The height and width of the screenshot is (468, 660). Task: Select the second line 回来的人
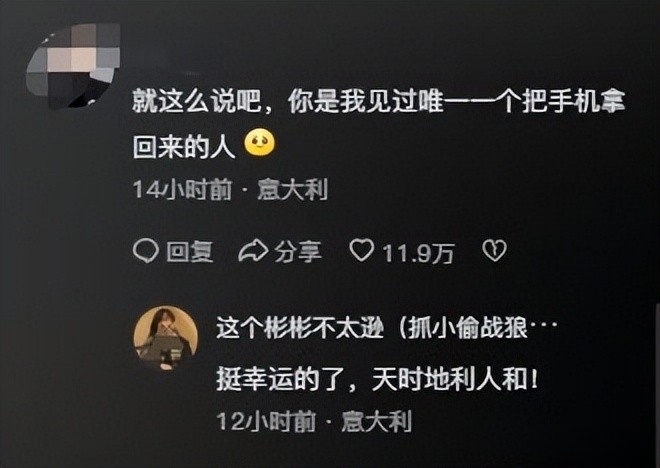coord(184,147)
